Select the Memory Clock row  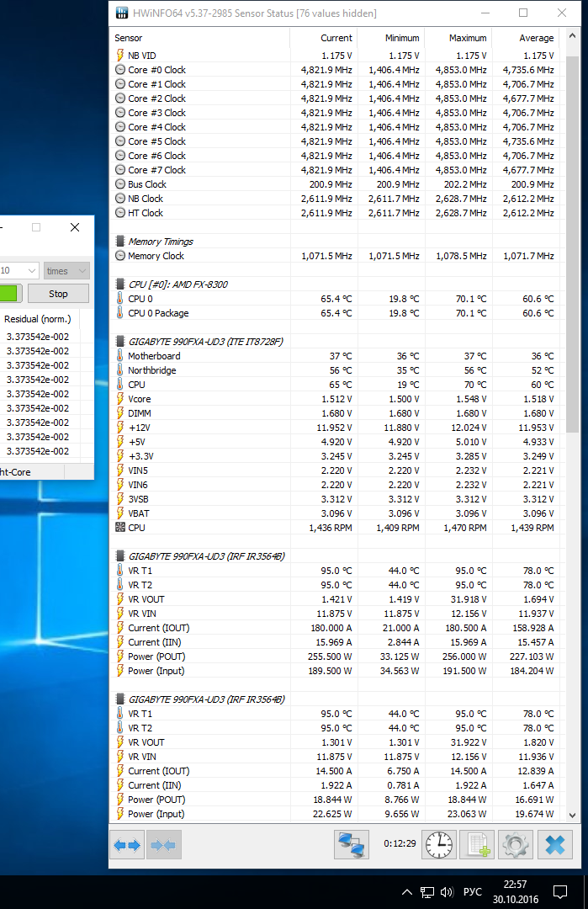335,256
